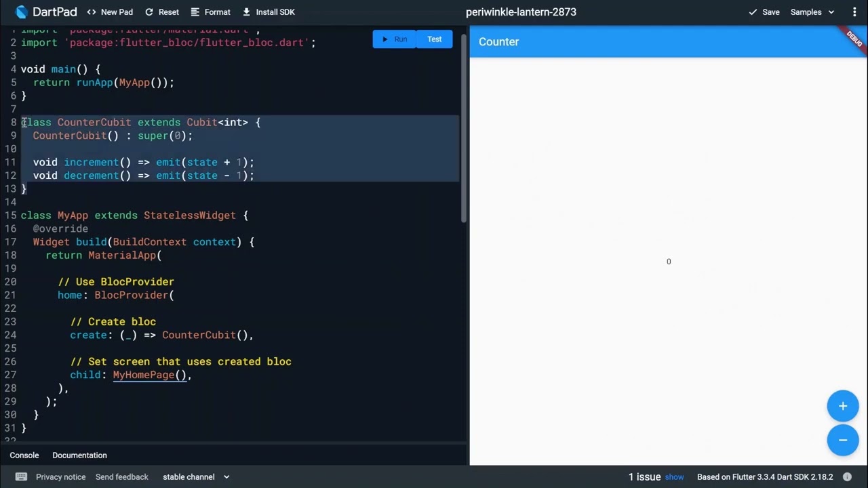Click the '// Create bloc' comment
Image resolution: width=868 pixels, height=488 pixels.
click(x=113, y=321)
